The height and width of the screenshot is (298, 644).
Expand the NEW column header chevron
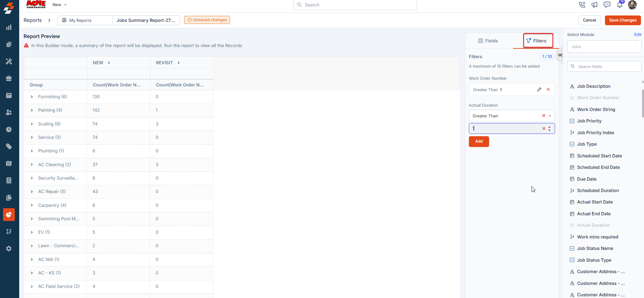tap(109, 63)
